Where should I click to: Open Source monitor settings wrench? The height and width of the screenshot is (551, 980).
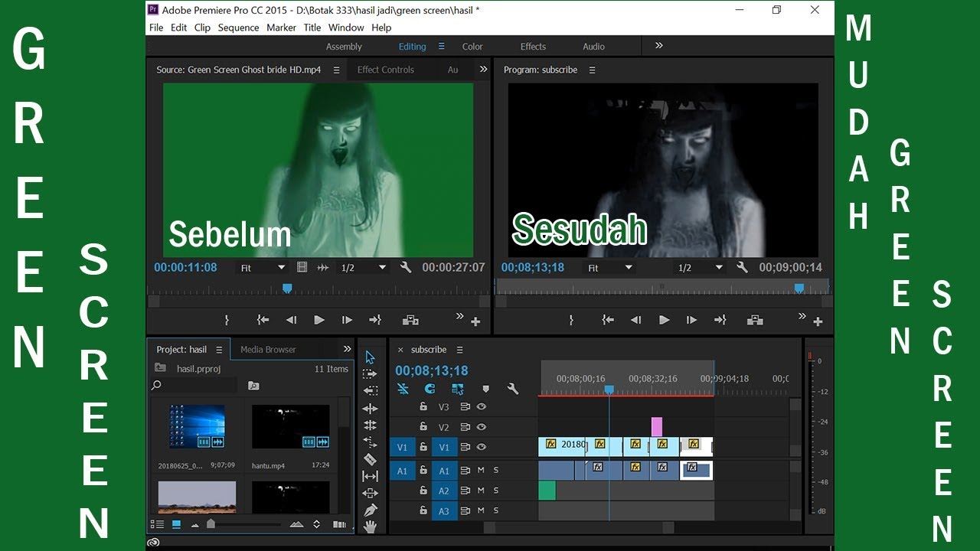406,267
